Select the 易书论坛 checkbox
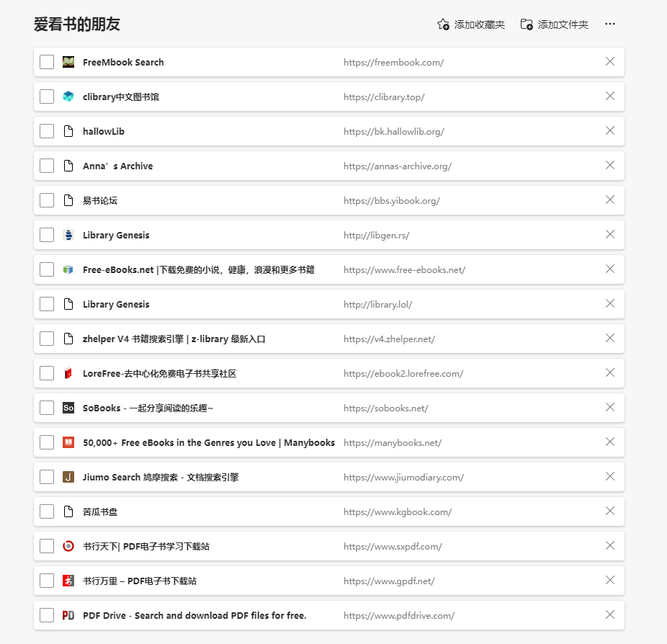The height and width of the screenshot is (644, 667). [47, 200]
